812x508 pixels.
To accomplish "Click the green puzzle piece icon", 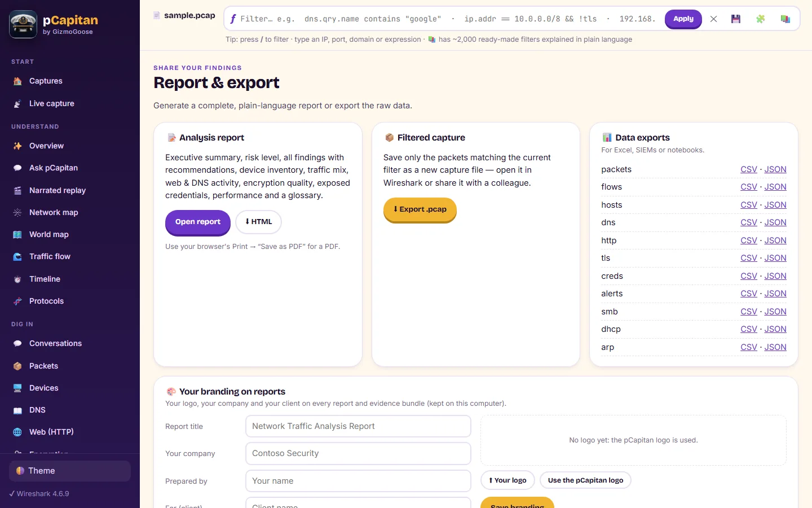I will click(x=760, y=19).
